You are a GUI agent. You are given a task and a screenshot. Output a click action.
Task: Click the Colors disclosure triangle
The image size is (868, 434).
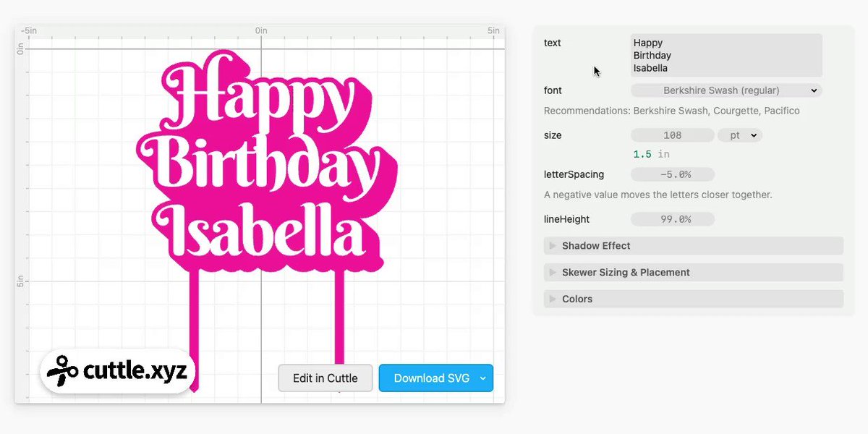click(x=553, y=299)
